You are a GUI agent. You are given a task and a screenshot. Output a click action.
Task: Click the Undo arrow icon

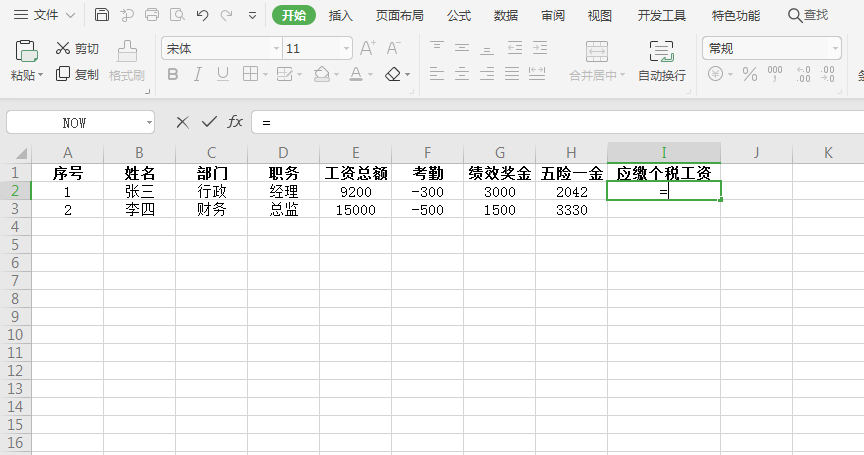(x=202, y=15)
